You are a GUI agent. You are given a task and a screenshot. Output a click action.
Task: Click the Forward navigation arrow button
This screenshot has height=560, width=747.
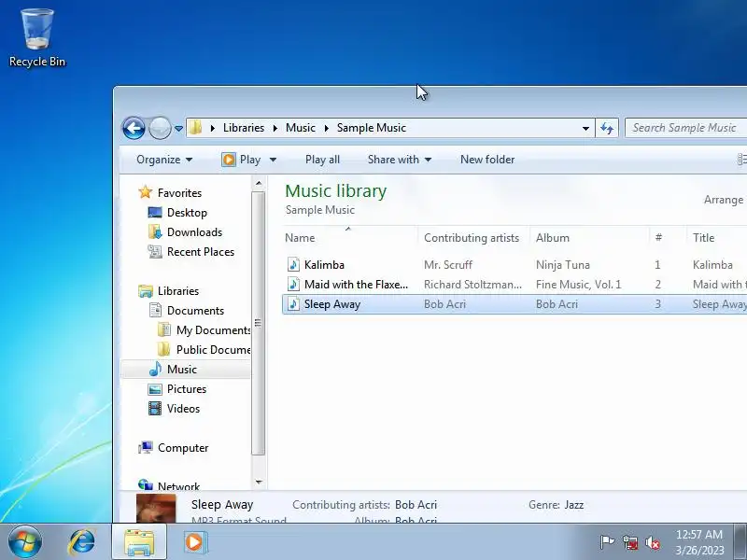[160, 128]
